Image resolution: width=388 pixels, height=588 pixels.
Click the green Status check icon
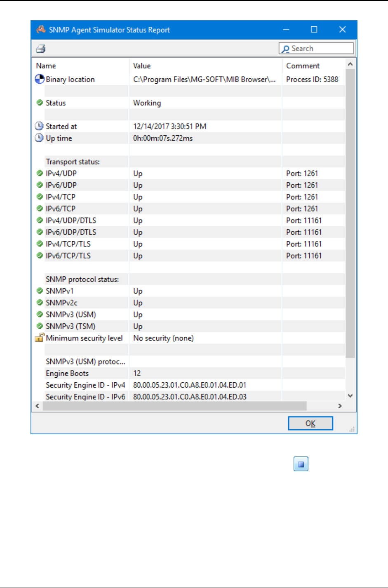click(40, 102)
